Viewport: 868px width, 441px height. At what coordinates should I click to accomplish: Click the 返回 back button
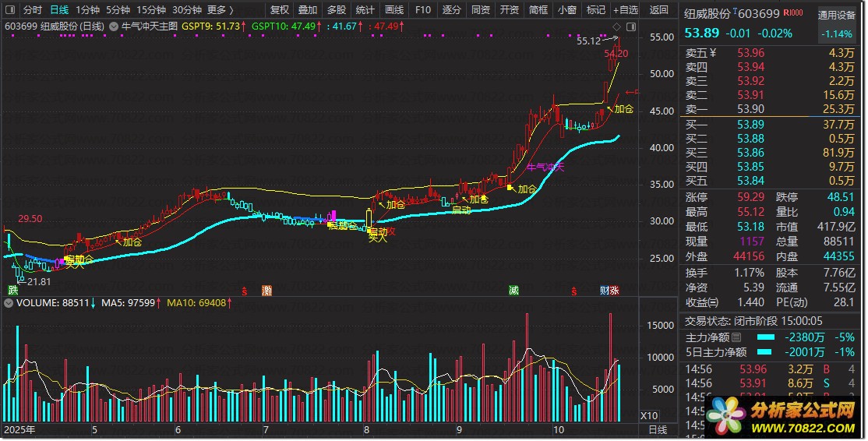(x=658, y=10)
